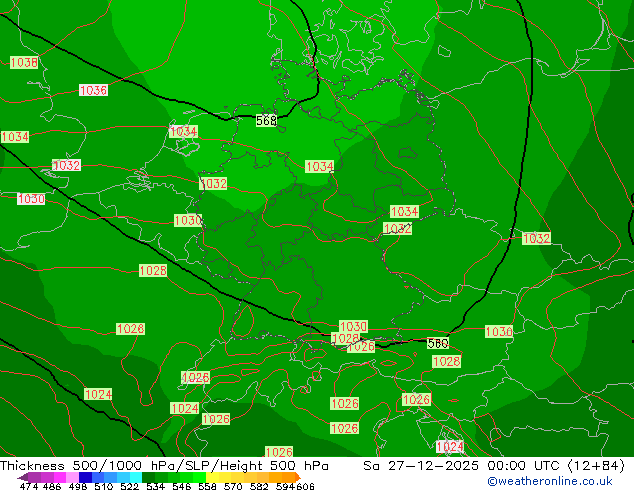Click the legend value 510

tap(104, 486)
